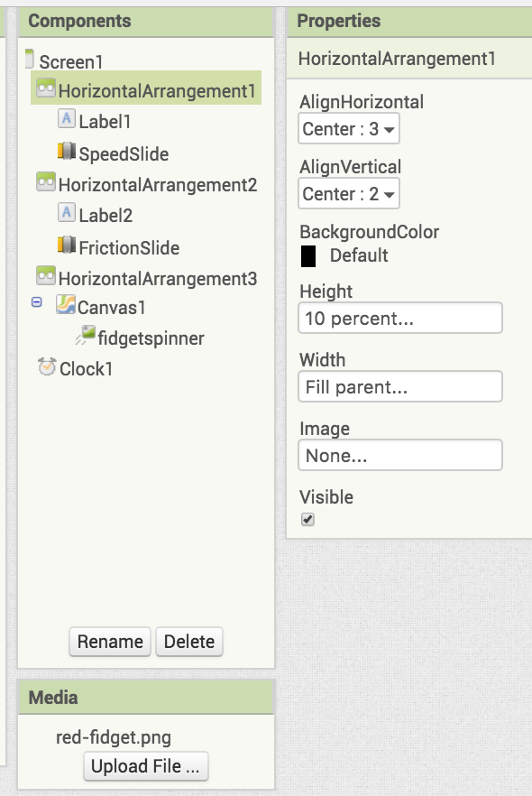The image size is (532, 796).
Task: Click the Height 10 percent field
Action: [400, 319]
